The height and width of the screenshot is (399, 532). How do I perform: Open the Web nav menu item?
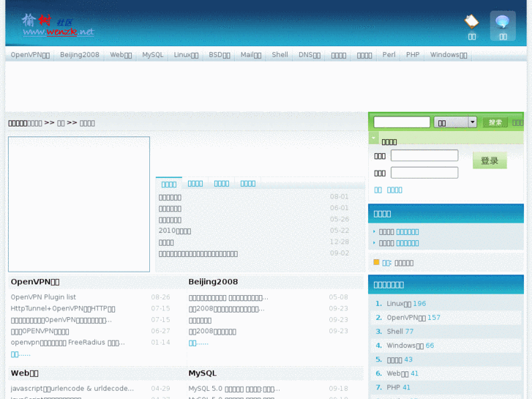pyautogui.click(x=121, y=55)
